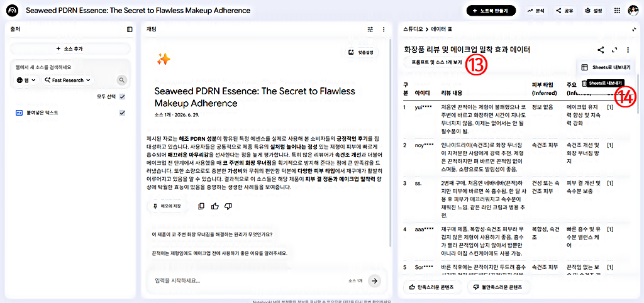The height and width of the screenshot is (303, 644).
Task: Click the magnifier search icon in sources
Action: 121,80
